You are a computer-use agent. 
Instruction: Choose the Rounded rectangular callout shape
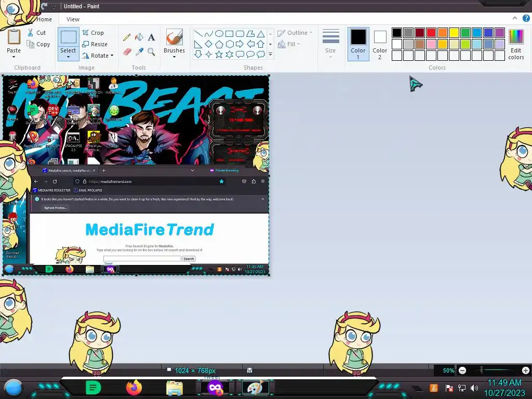240,54
